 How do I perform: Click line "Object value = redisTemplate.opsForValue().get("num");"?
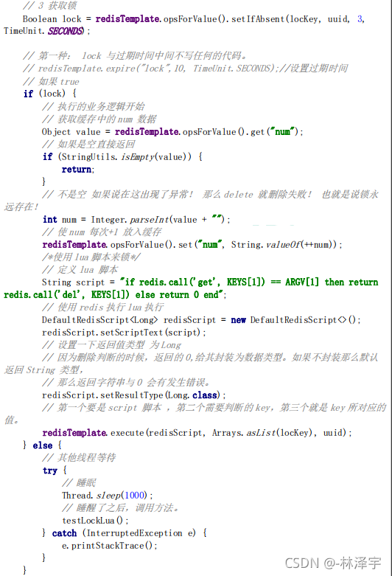[172, 131]
